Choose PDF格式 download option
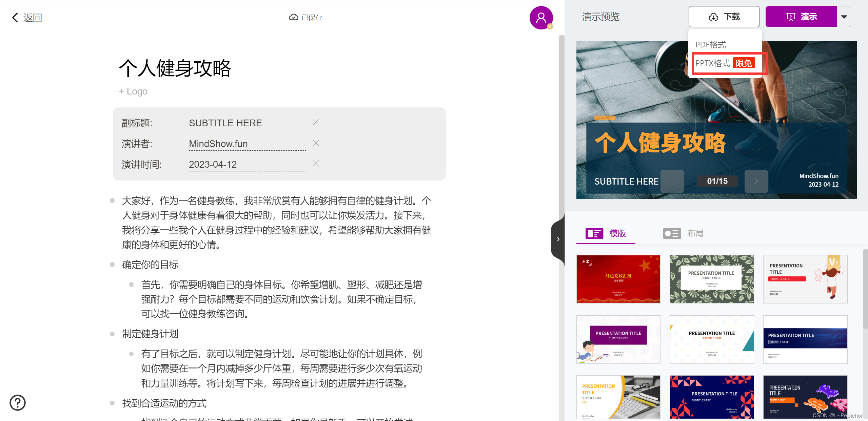Screen dimensions: 868x421 pyautogui.click(x=710, y=45)
